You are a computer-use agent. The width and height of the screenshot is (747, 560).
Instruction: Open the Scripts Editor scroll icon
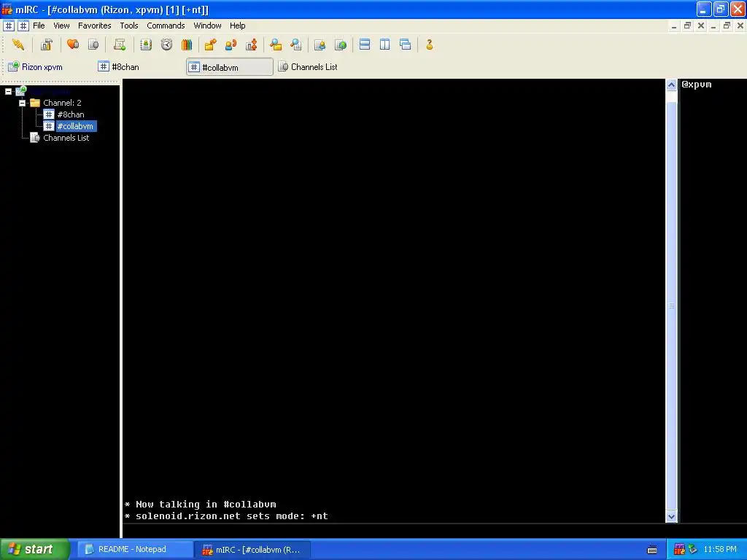click(120, 44)
